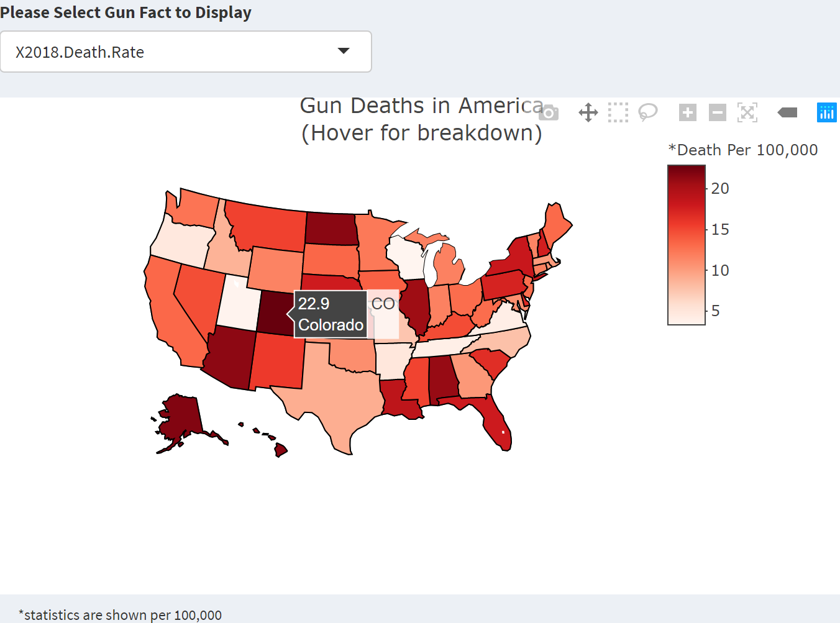Select North Dakota on the map
The image size is (840, 623).
pos(331,229)
